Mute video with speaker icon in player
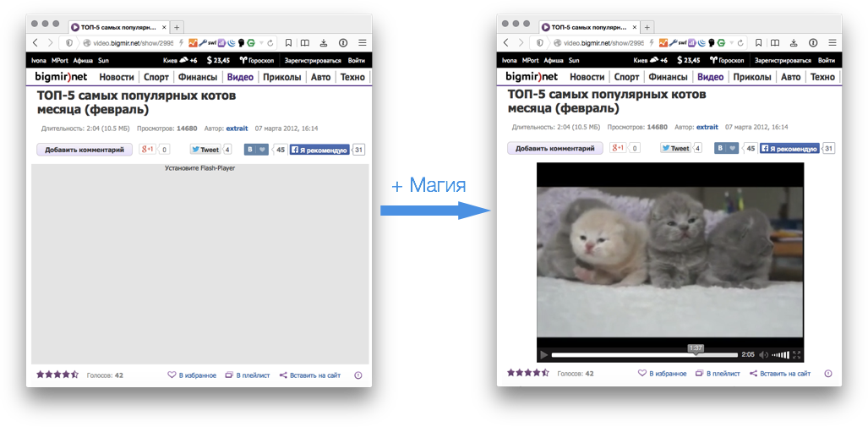The height and width of the screenshot is (427, 868). (x=764, y=354)
